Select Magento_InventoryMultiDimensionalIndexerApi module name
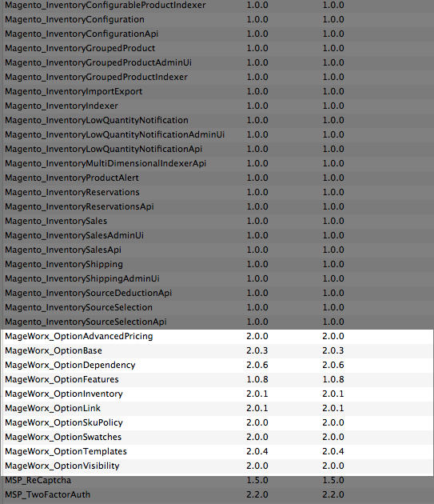Image resolution: width=434 pixels, height=504 pixels. [x=106, y=164]
